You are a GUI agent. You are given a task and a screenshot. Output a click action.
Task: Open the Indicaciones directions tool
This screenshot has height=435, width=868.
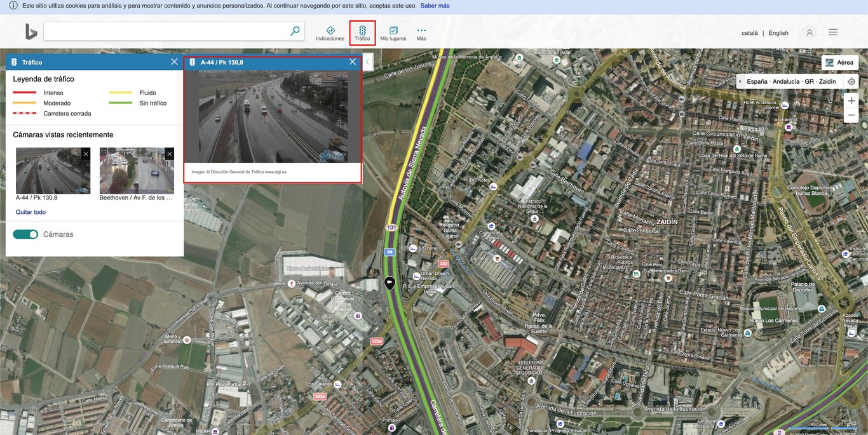coord(330,32)
